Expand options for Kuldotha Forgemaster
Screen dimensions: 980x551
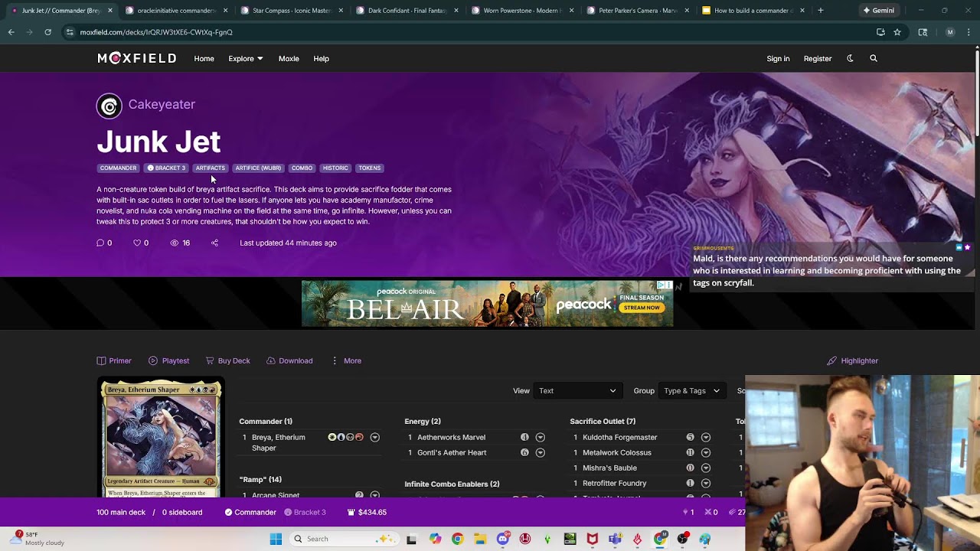pos(705,437)
